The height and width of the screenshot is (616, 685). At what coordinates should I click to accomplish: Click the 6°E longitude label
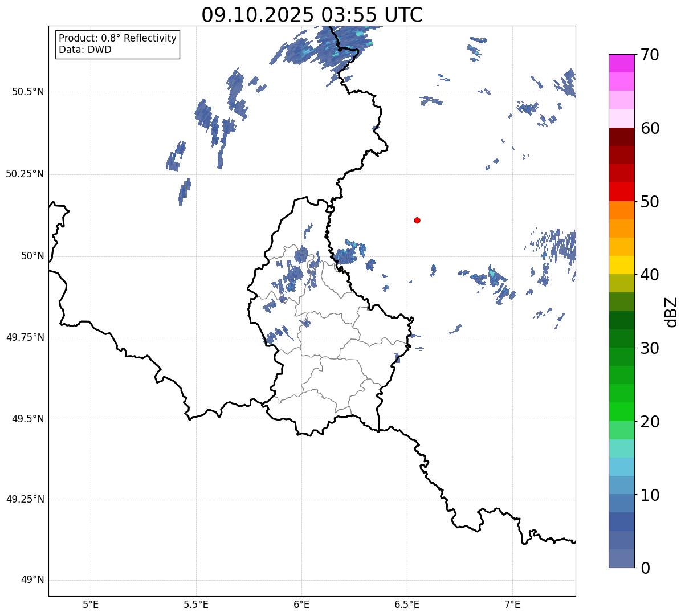301,604
